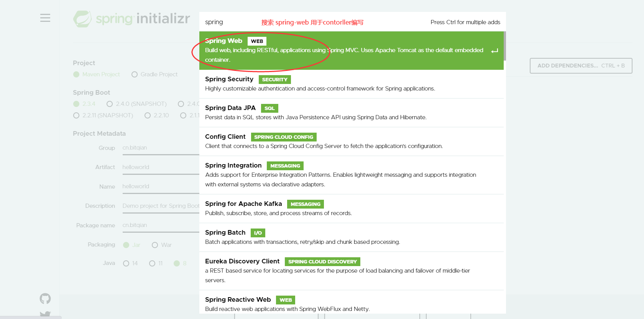Open the GitHub link icon

45,299
